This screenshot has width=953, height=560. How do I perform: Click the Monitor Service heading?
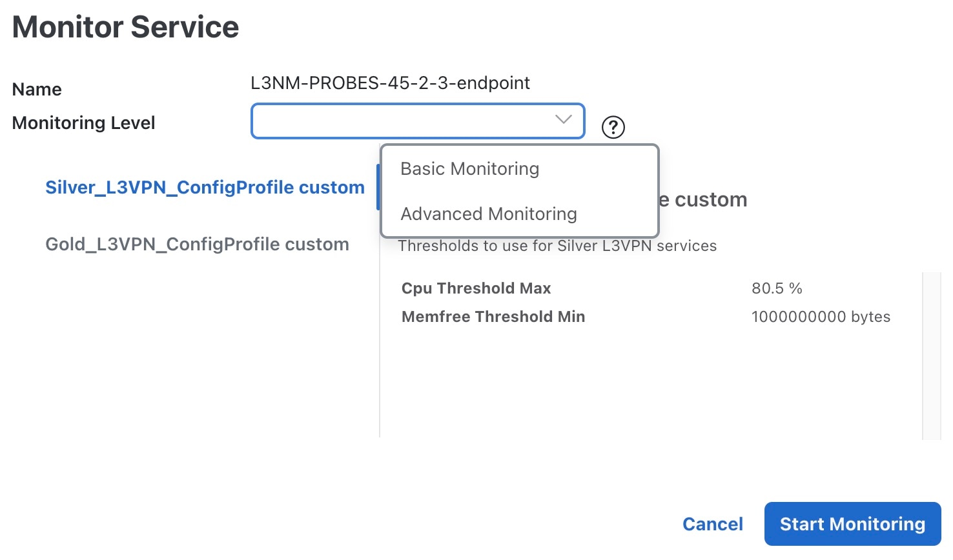tap(126, 27)
